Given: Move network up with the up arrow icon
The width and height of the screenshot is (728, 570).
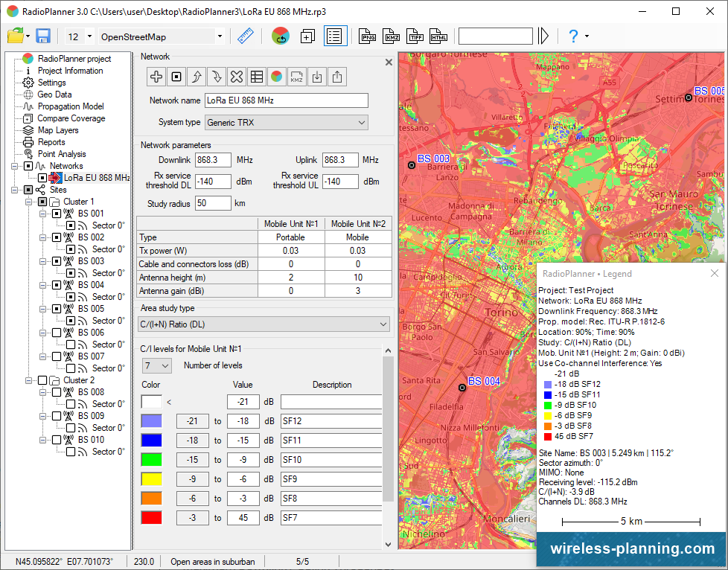Looking at the screenshot, I should [197, 77].
